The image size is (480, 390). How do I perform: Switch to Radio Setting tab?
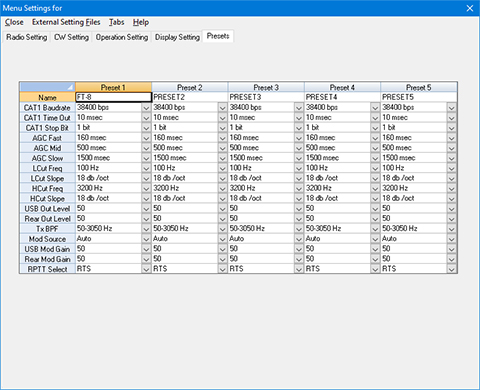tap(26, 37)
